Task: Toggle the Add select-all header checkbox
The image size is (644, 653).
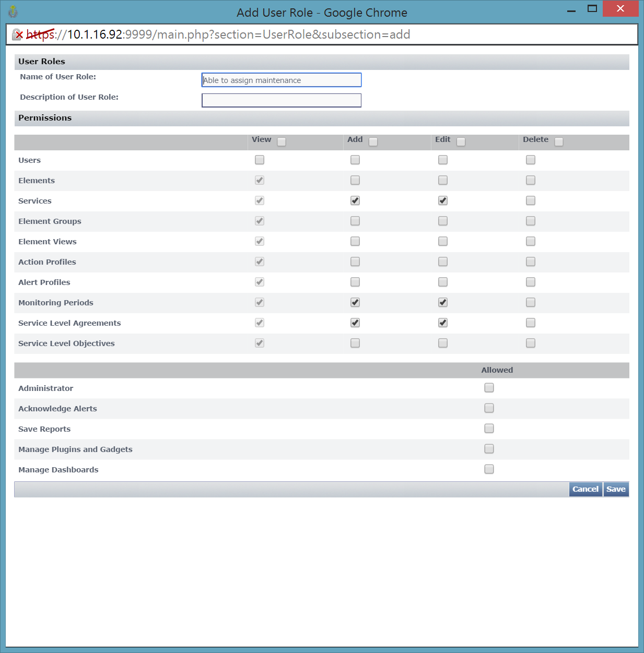Action: pos(373,141)
